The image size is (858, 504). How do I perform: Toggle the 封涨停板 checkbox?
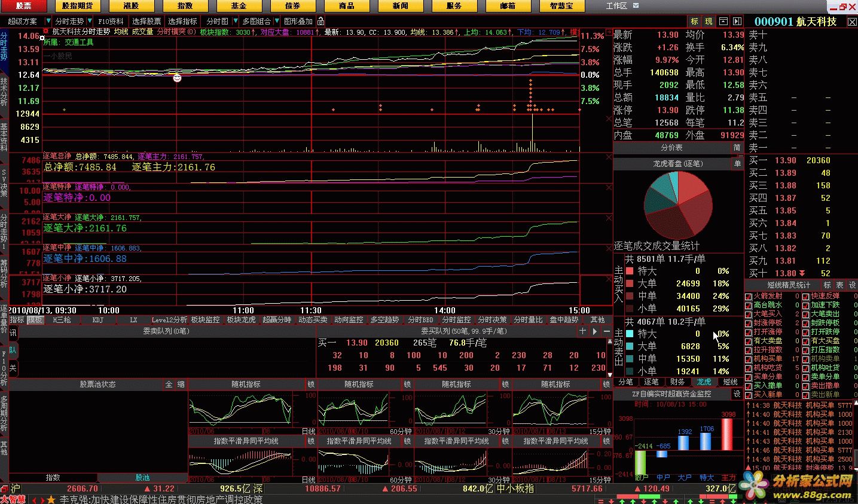click(x=749, y=323)
